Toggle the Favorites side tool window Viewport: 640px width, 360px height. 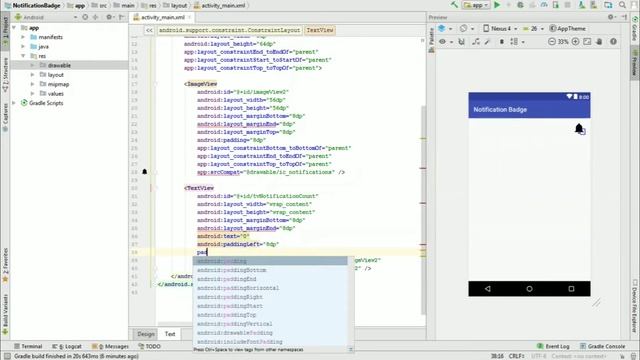point(5,264)
